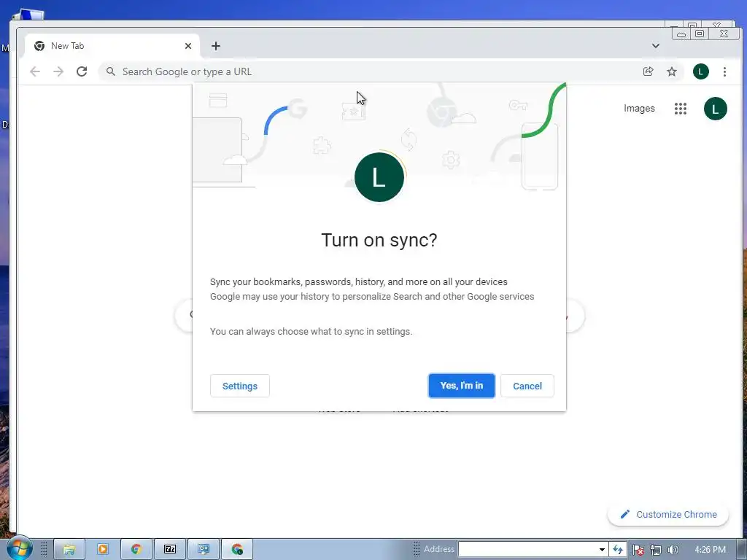Open the Chrome three-dot menu
Viewport: 747px width, 560px height.
click(724, 71)
